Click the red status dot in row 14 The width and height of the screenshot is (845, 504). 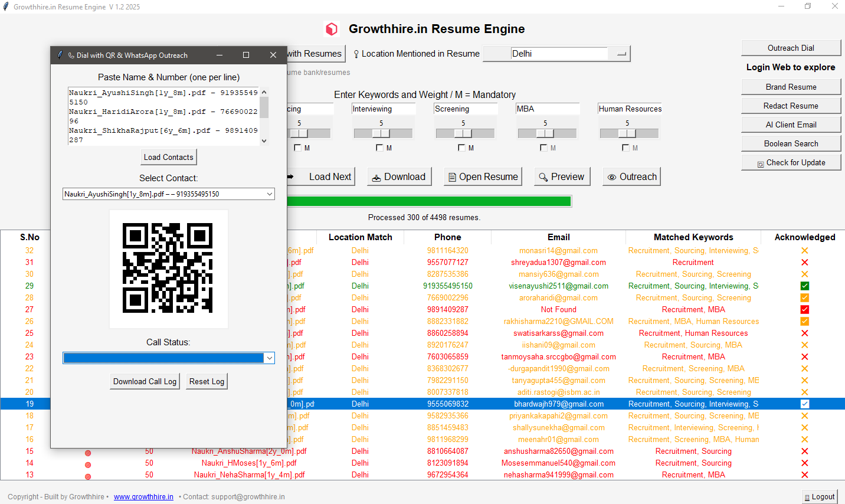coord(88,464)
